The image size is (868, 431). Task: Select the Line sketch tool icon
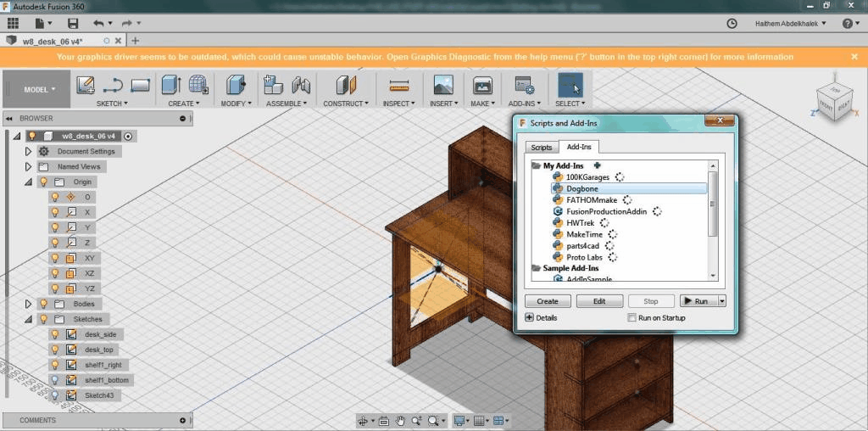113,85
